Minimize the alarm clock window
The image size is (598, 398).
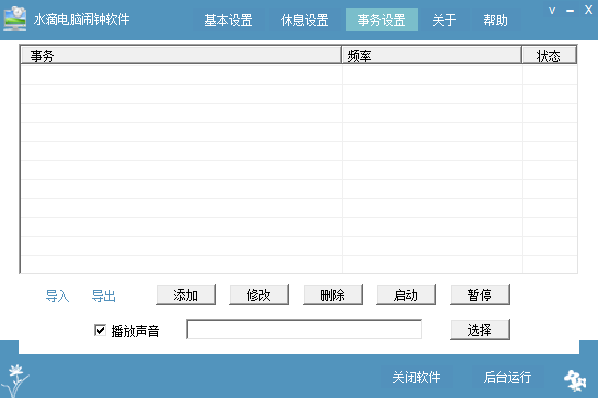570,11
